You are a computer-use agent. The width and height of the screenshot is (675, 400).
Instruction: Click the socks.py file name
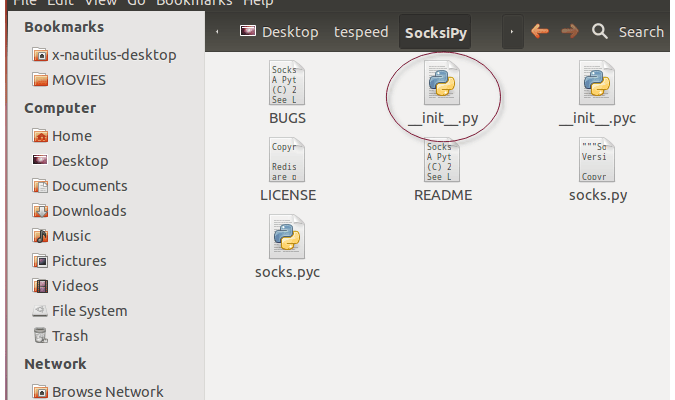point(598,195)
